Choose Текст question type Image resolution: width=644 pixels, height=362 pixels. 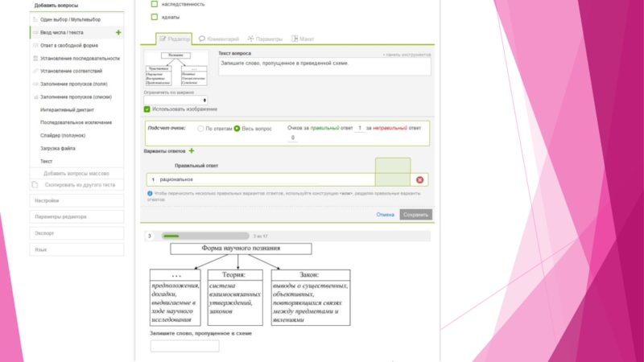point(46,162)
